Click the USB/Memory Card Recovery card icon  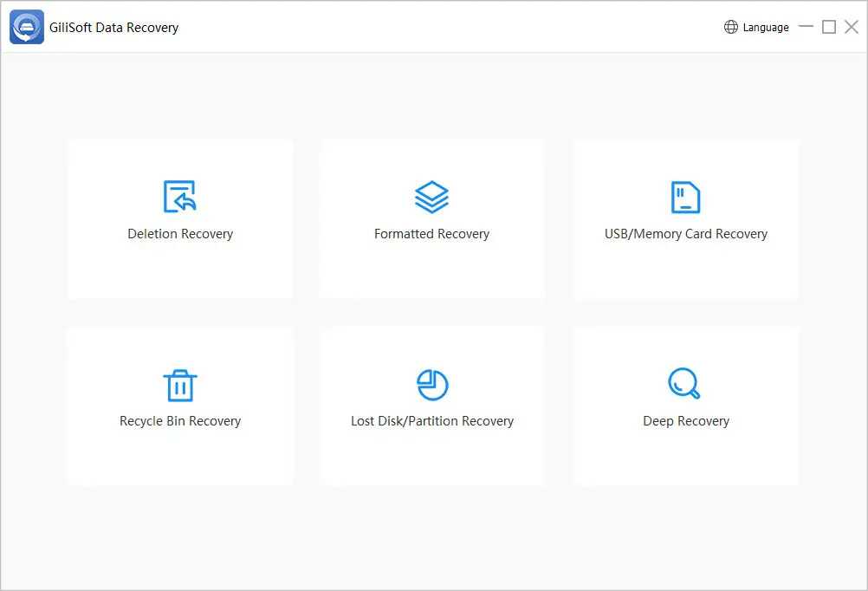685,197
